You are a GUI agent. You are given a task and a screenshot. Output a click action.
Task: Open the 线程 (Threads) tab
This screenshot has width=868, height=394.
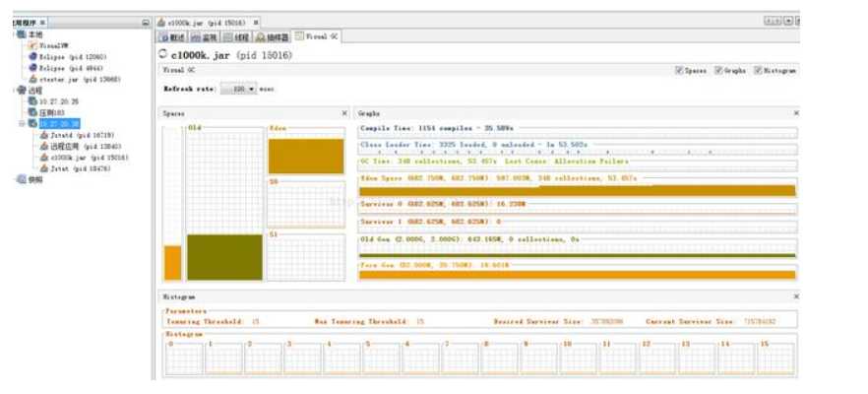(x=236, y=37)
